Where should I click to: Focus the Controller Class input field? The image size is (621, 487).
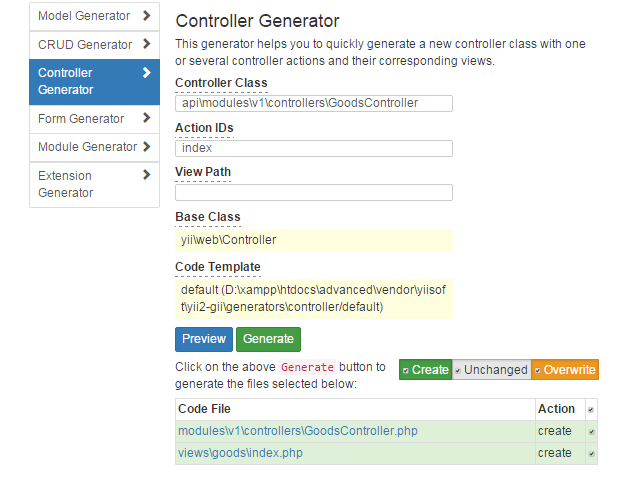pyautogui.click(x=314, y=103)
